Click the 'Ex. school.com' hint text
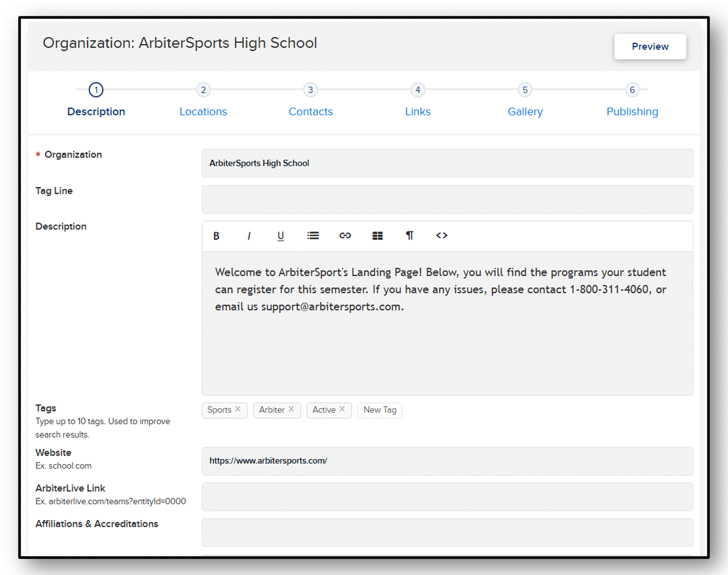 point(63,466)
